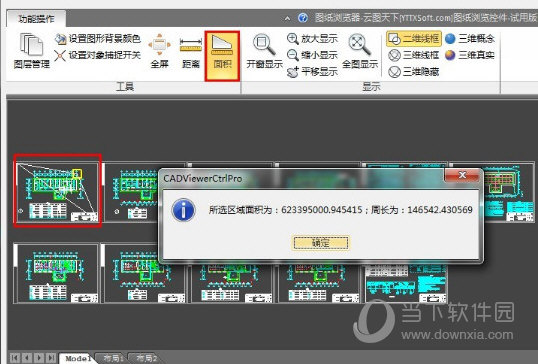Select 三维线框 display mode
The height and width of the screenshot is (364, 538).
(x=414, y=55)
